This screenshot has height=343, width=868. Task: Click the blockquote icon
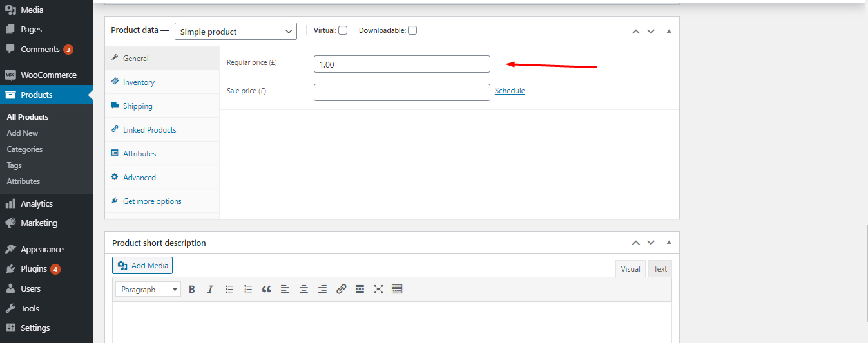[x=266, y=290]
